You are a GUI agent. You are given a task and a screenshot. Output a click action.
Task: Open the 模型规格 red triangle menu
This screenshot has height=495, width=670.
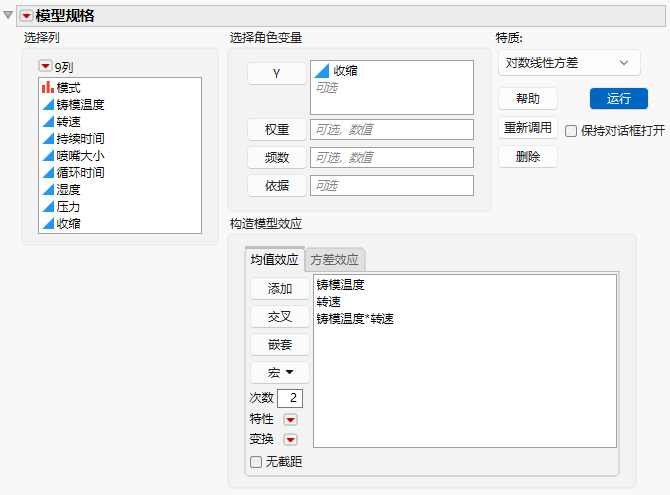pos(26,16)
